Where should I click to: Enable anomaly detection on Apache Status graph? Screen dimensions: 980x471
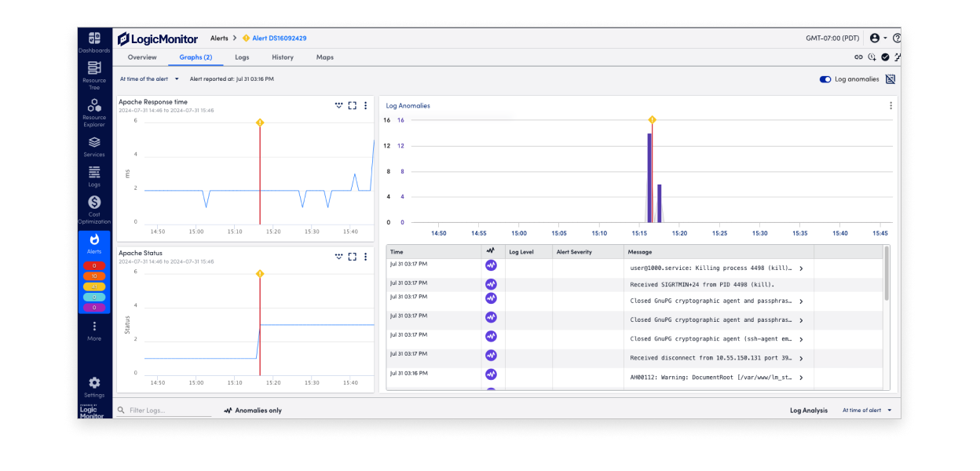pyautogui.click(x=339, y=257)
